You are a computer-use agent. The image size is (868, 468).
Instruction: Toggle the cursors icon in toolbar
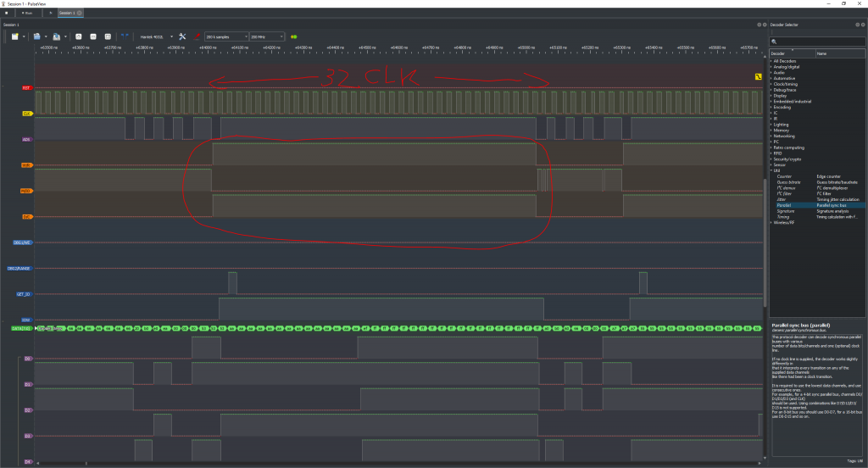coord(125,36)
